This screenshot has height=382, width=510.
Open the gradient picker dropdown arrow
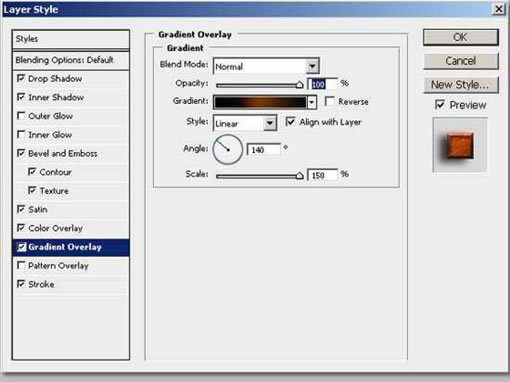pyautogui.click(x=312, y=102)
